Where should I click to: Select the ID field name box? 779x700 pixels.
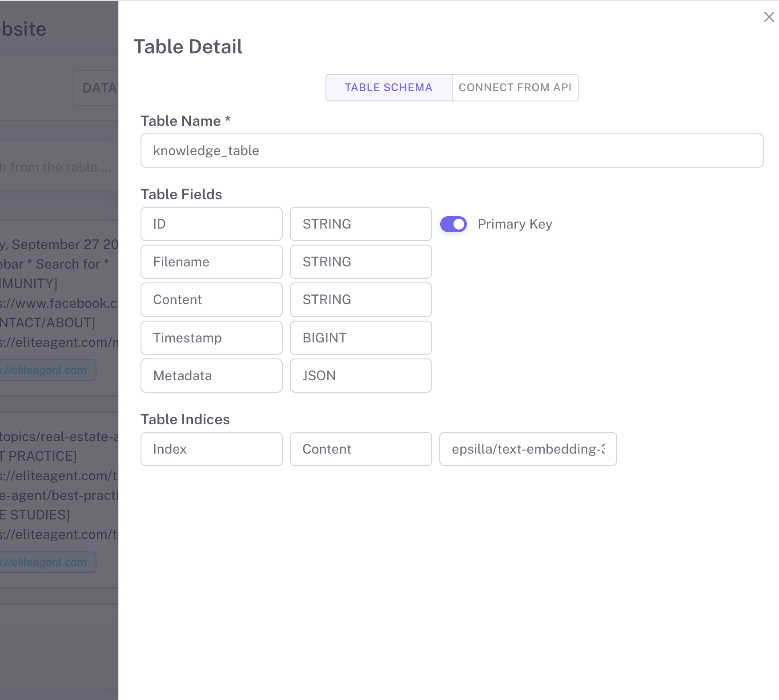click(x=211, y=224)
